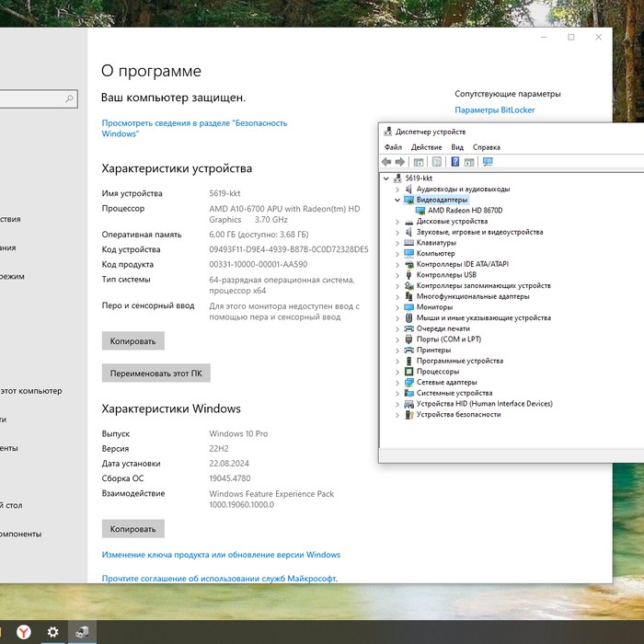The width and height of the screenshot is (644, 644).
Task: Expand Аудиовходы и аудиовыходы category
Action: point(397,190)
